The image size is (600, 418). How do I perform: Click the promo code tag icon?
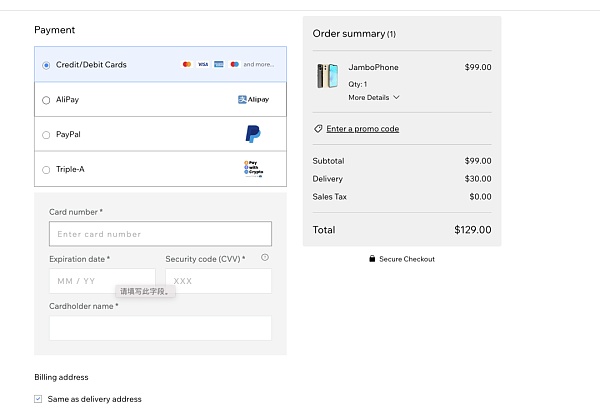point(318,129)
